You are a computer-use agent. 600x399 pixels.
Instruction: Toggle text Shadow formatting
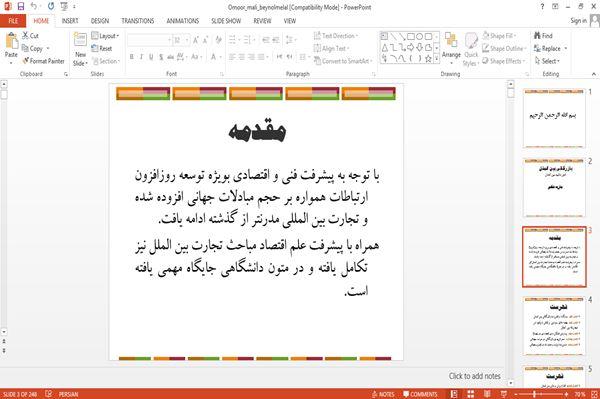pos(161,57)
